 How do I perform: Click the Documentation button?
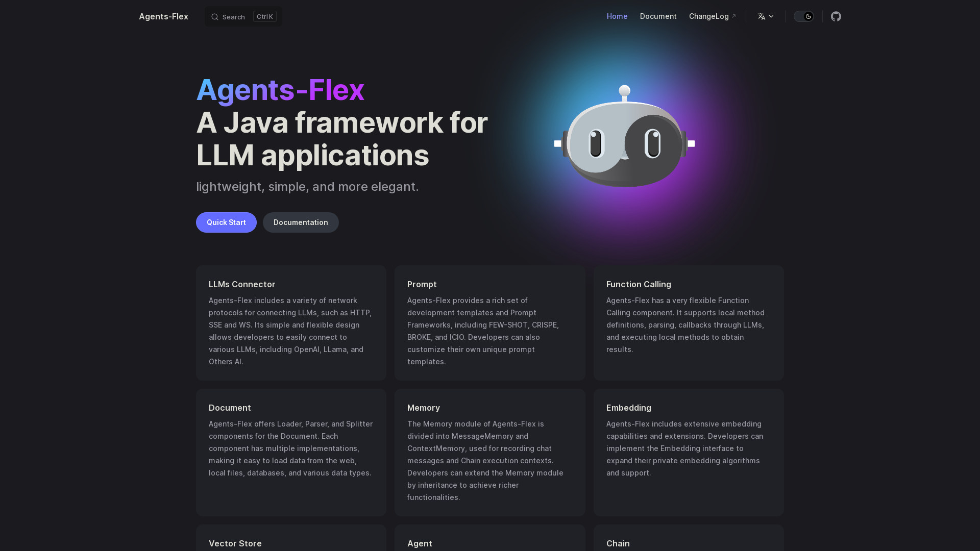(x=301, y=222)
